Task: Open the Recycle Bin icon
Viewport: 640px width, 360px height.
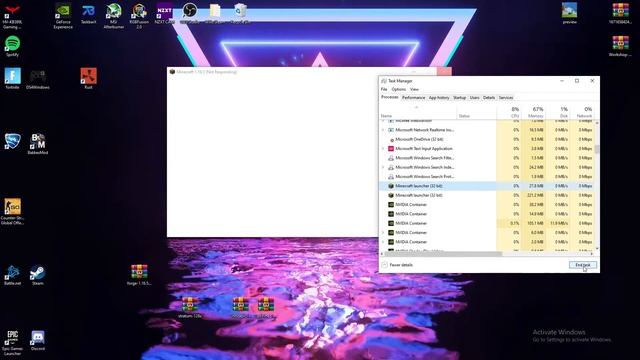Action: (x=240, y=13)
